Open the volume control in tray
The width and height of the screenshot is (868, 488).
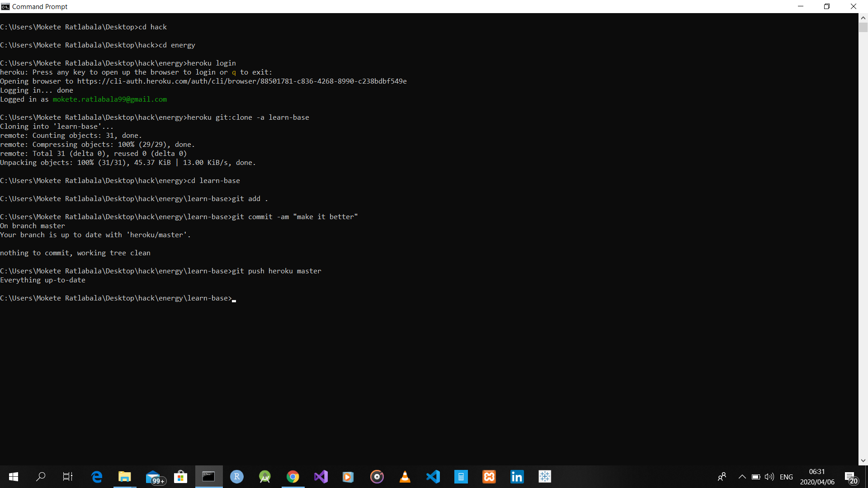[x=769, y=477]
